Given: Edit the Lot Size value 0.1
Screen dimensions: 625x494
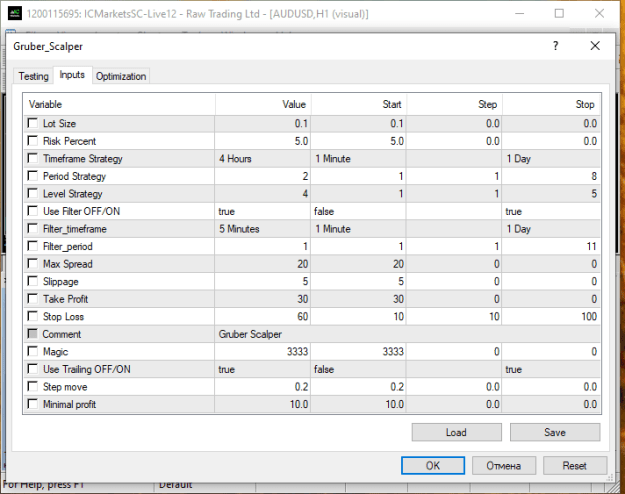Looking at the screenshot, I should 263,124.
